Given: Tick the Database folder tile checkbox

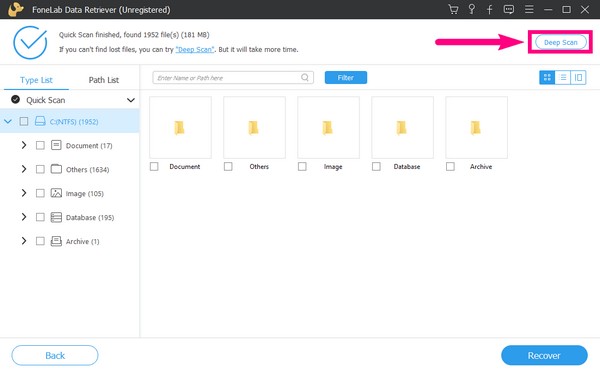Looking at the screenshot, I should [376, 166].
